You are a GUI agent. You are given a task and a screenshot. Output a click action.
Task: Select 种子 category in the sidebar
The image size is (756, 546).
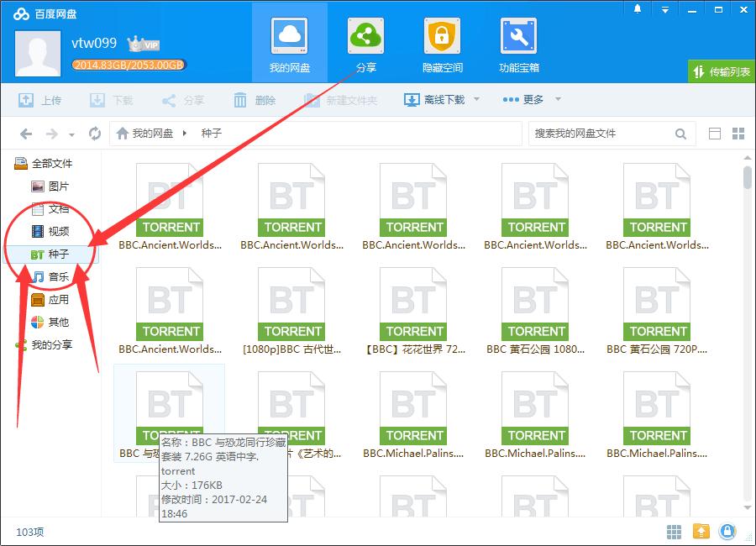click(x=50, y=255)
